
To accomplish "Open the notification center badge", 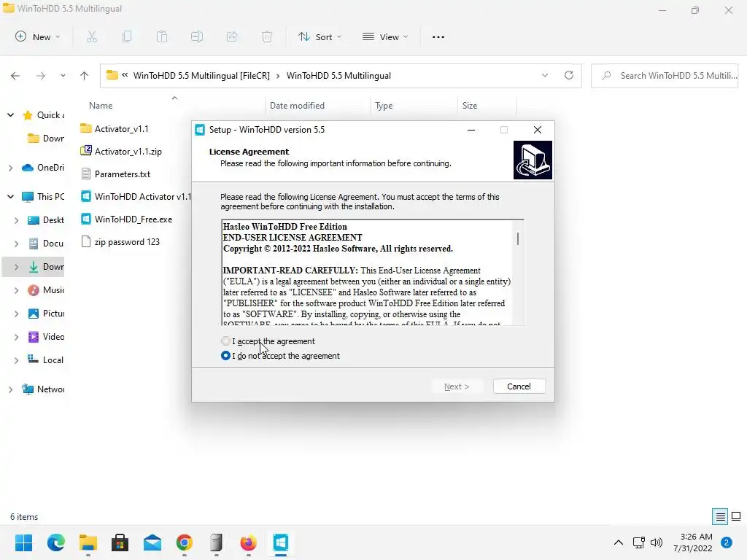I will point(727,542).
